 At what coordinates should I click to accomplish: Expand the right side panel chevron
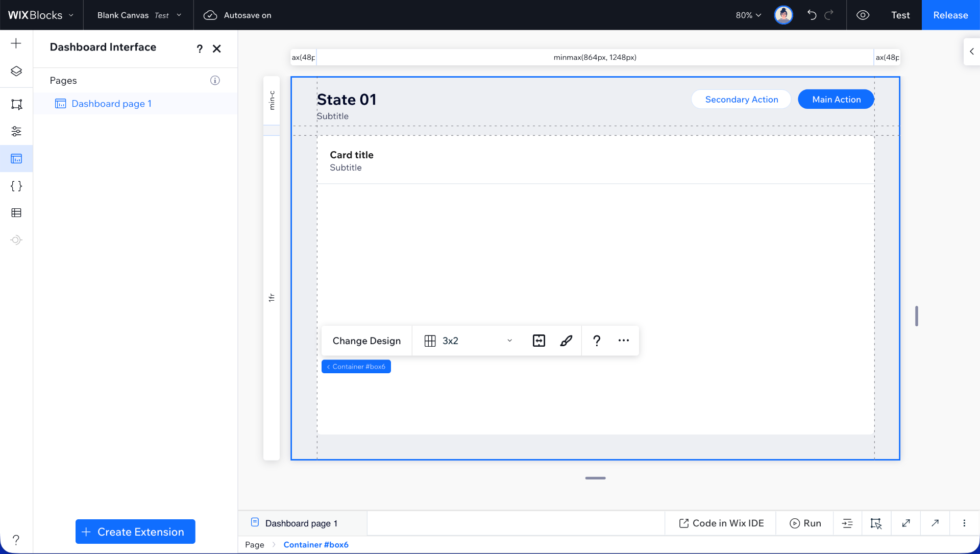pos(972,52)
